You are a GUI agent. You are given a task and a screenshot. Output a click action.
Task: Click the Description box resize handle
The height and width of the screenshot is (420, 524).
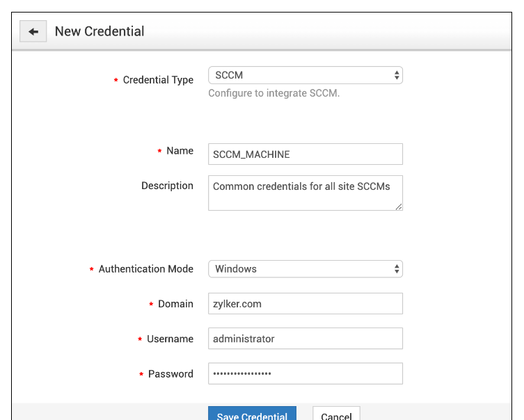coord(399,207)
